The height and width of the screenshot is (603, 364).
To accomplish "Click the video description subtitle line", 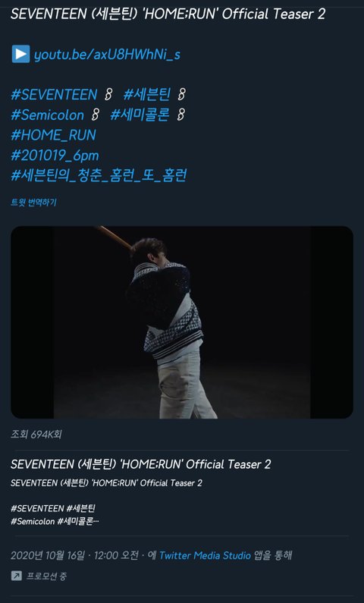I will 106,483.
